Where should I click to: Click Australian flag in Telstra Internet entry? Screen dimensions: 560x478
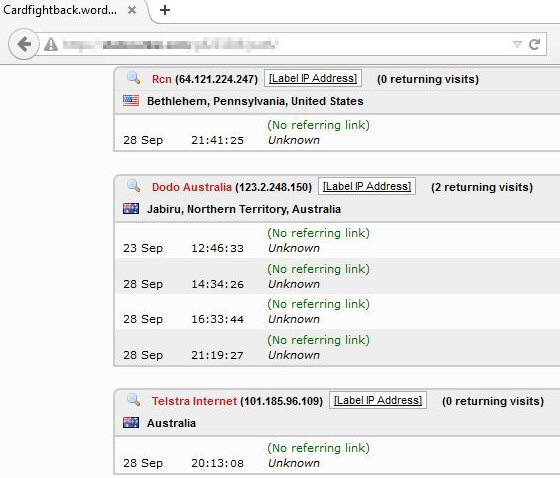(x=131, y=422)
